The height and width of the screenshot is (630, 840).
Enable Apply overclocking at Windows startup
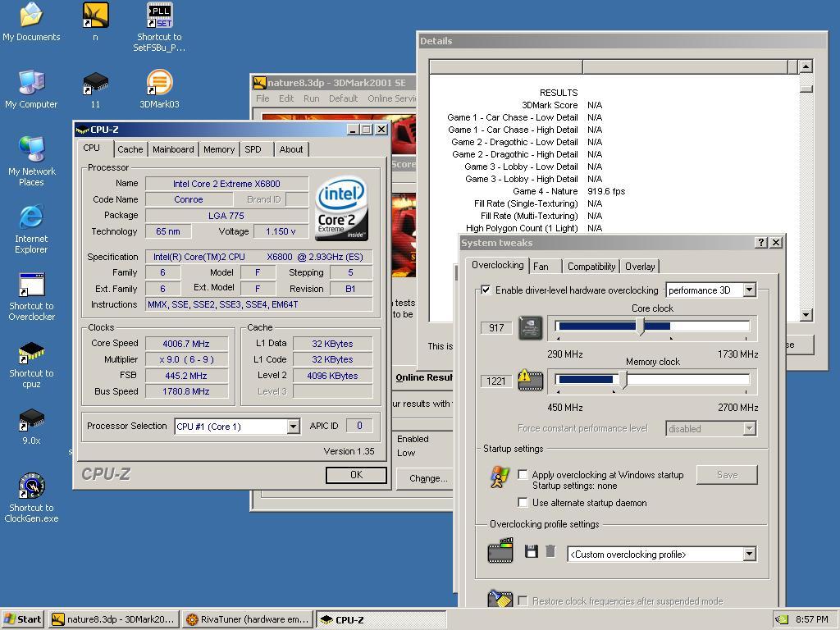(523, 475)
